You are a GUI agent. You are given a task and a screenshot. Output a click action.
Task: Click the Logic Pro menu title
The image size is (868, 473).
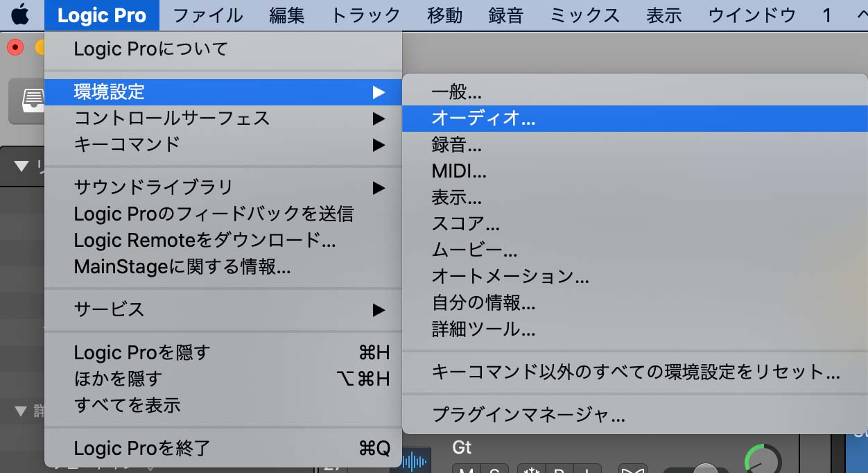[102, 15]
